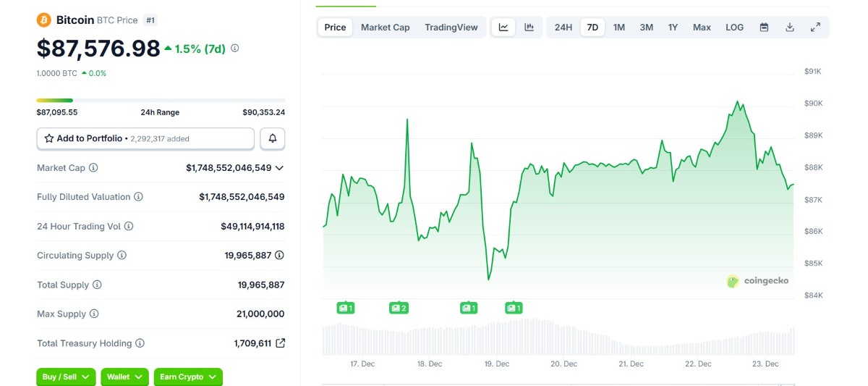Open the Wallet dropdown

[x=124, y=377]
